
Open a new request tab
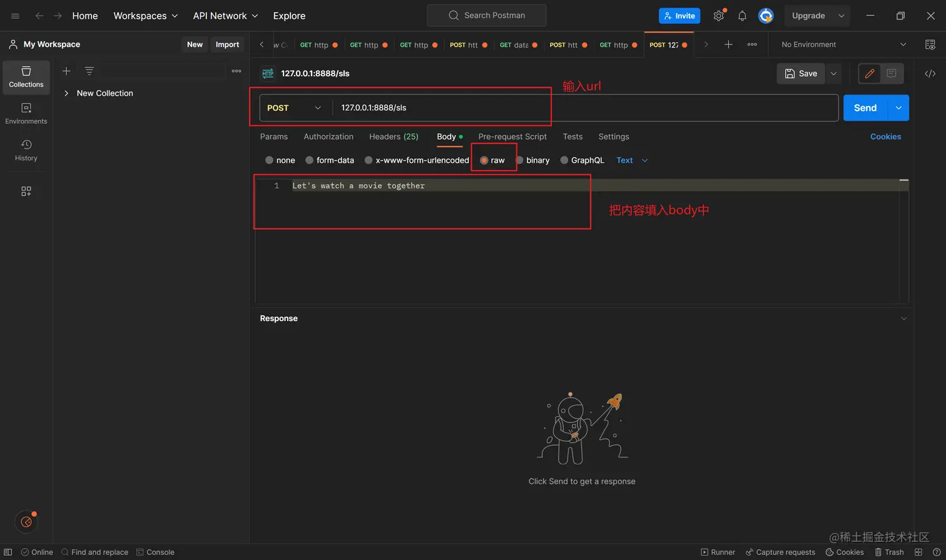click(x=728, y=44)
